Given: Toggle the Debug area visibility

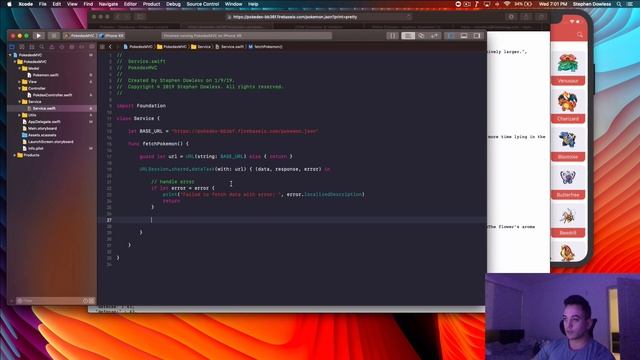Looking at the screenshot, I should point(464,36).
